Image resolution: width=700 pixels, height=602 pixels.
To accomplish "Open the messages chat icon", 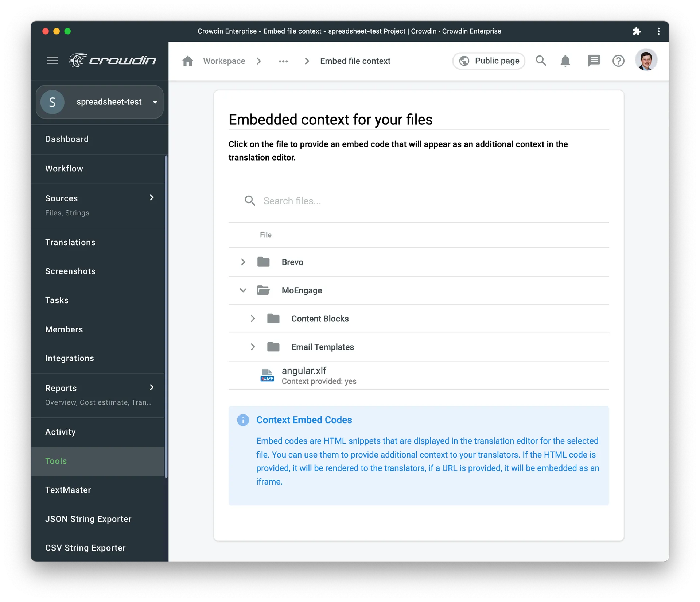I will (x=594, y=61).
